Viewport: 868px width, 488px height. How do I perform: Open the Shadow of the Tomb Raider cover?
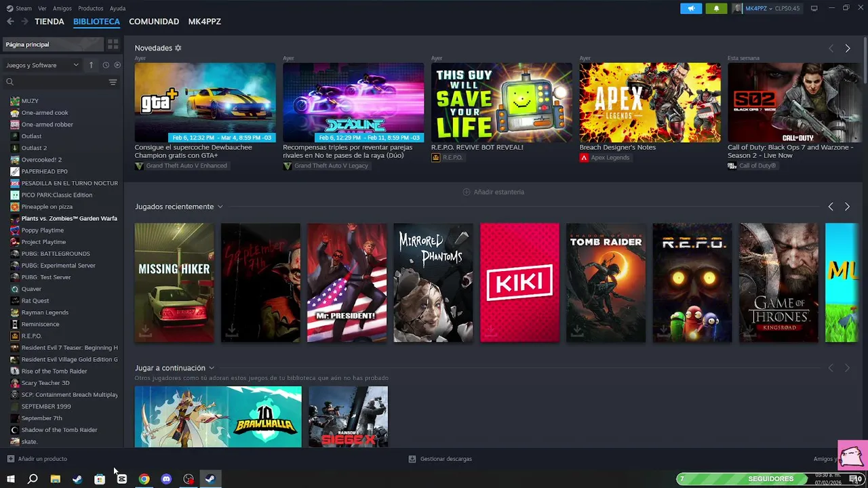606,283
